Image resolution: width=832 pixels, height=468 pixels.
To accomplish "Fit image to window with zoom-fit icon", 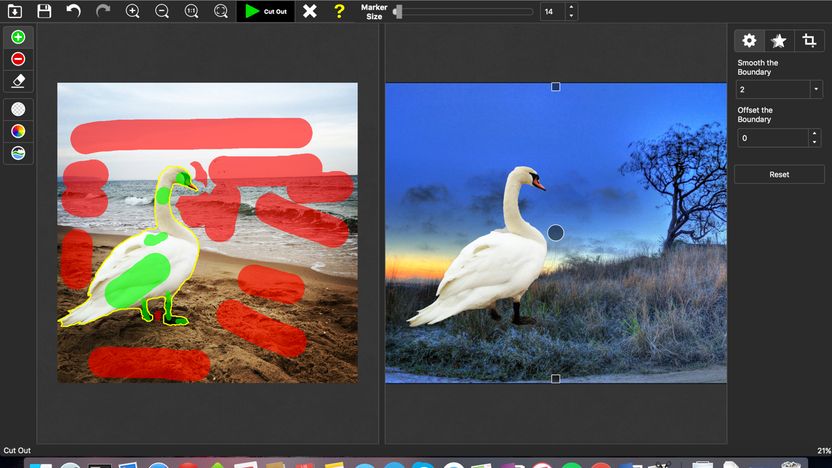I will coord(221,11).
